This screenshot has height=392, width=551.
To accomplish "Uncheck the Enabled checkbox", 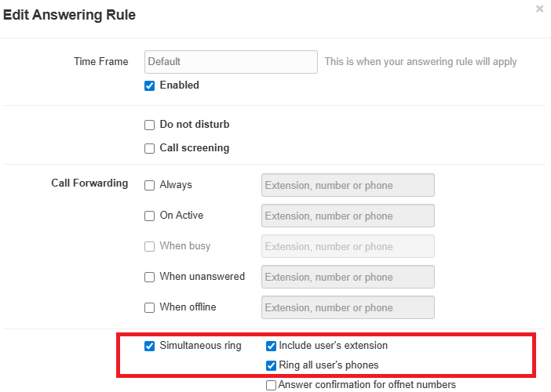I will click(149, 85).
